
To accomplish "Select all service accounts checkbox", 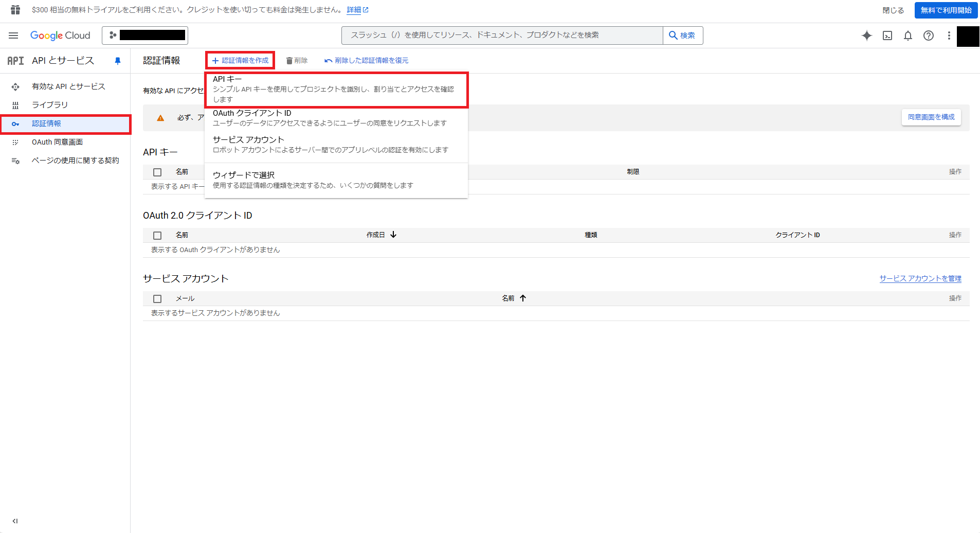I will point(157,299).
